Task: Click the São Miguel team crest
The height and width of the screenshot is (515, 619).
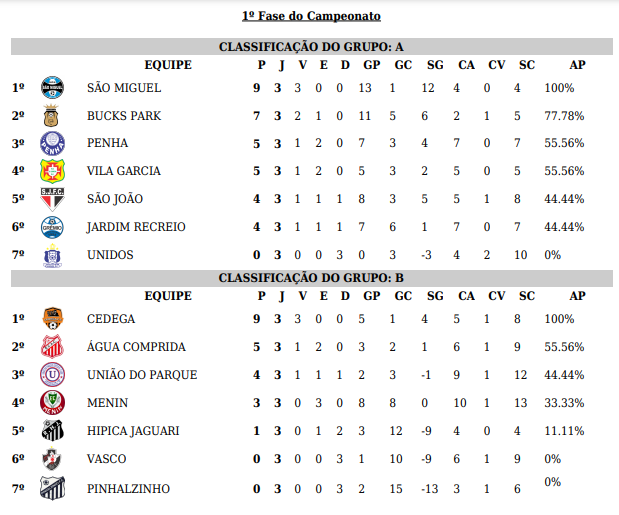Action: tap(52, 88)
